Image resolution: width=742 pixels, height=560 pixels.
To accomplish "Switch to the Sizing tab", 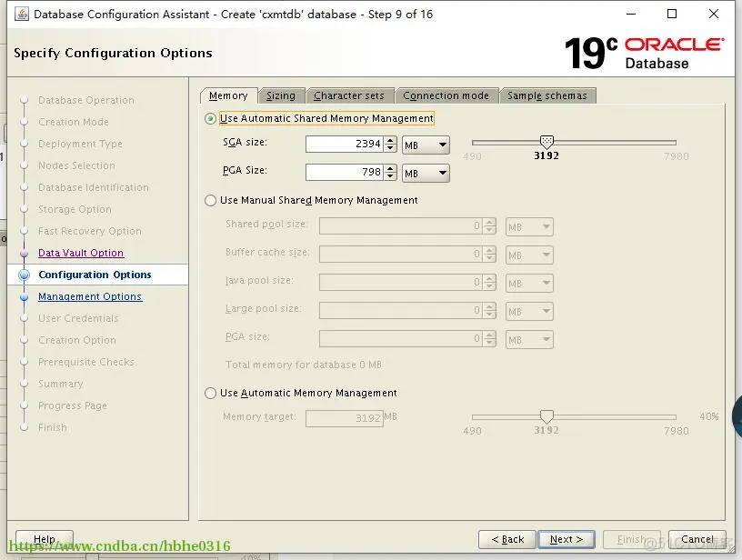I will pos(281,95).
